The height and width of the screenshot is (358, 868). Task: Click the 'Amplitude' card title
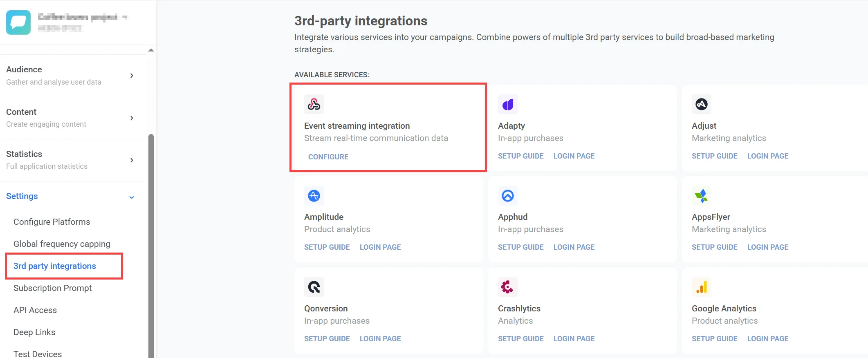pyautogui.click(x=324, y=217)
